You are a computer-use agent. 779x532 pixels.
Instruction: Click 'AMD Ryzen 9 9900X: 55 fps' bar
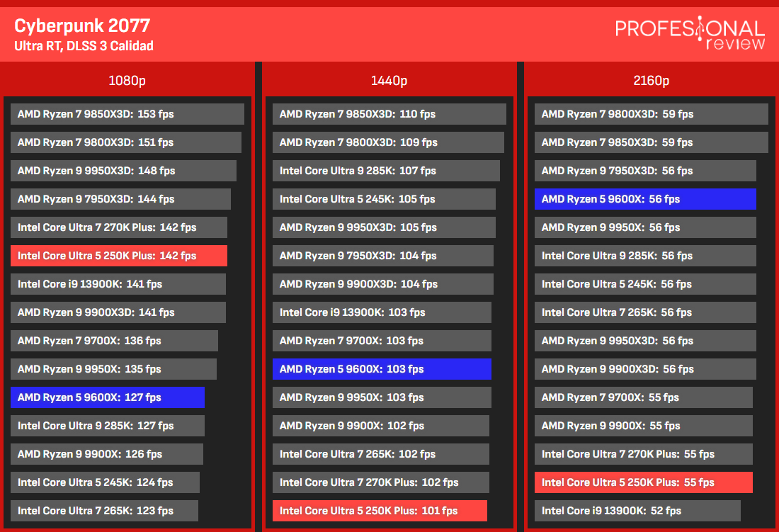(x=643, y=425)
